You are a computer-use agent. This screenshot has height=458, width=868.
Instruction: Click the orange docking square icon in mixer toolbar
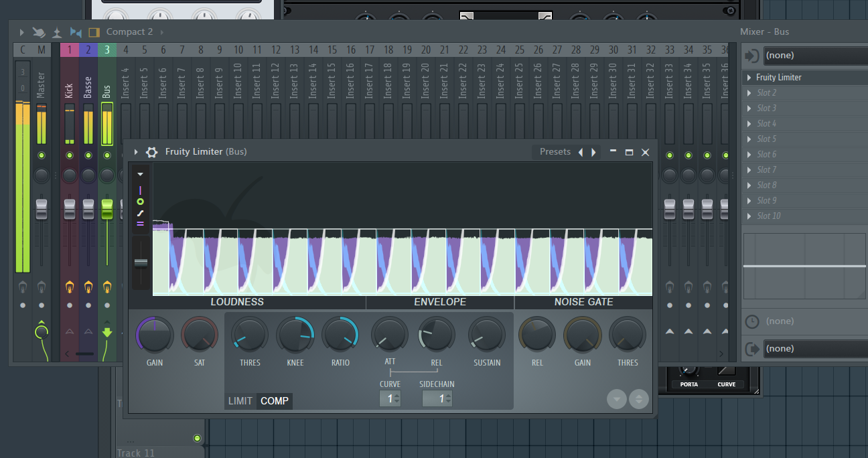(x=94, y=31)
